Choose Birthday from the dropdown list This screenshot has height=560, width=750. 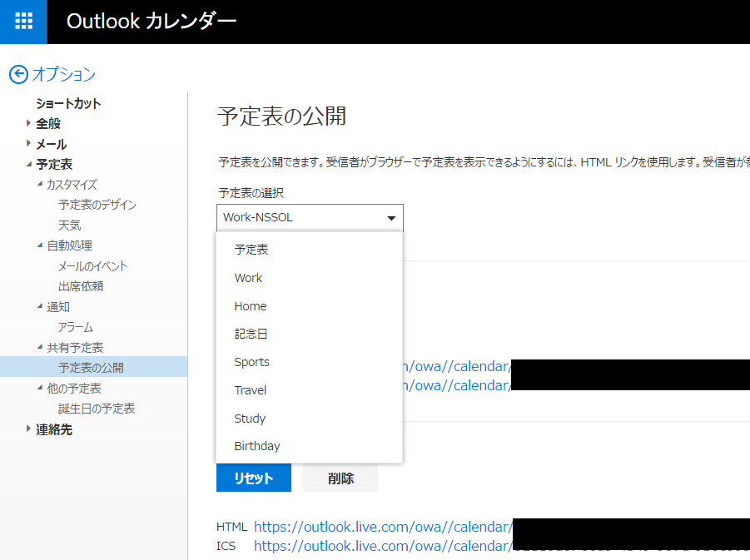coord(309,446)
